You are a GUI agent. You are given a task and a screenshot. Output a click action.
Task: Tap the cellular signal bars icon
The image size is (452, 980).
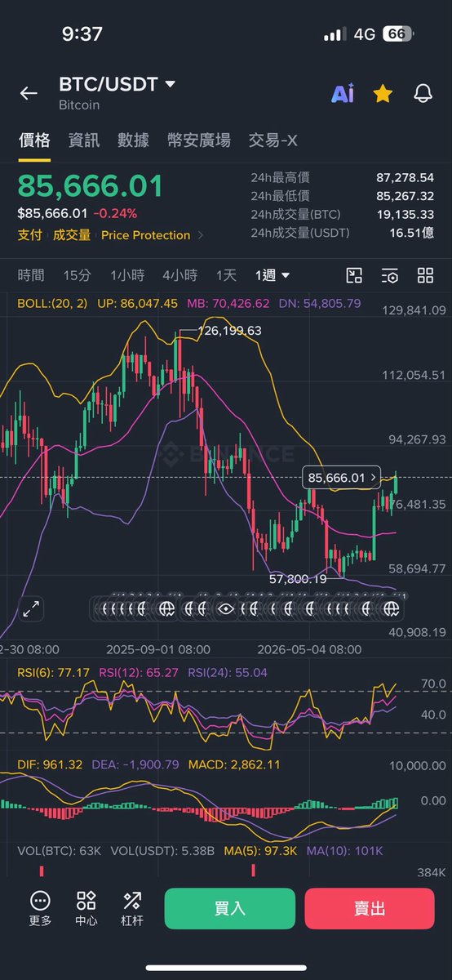(335, 34)
